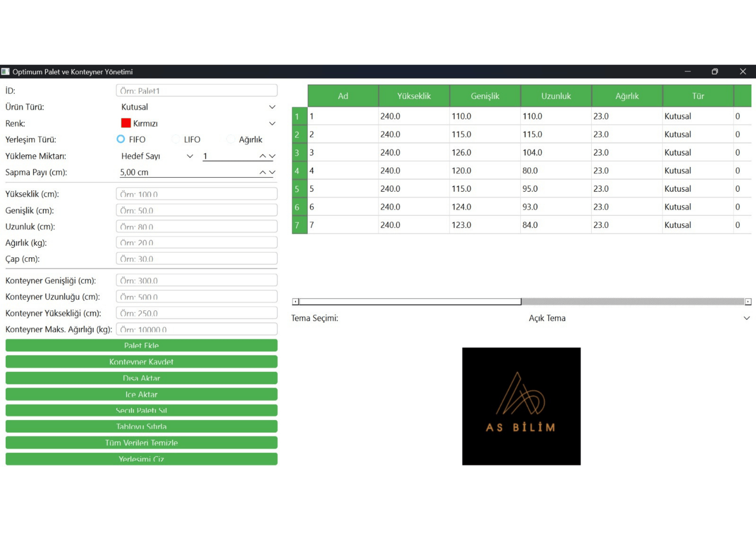Increase Sapma Payı with the up arrow
This screenshot has height=533, width=756.
click(262, 172)
